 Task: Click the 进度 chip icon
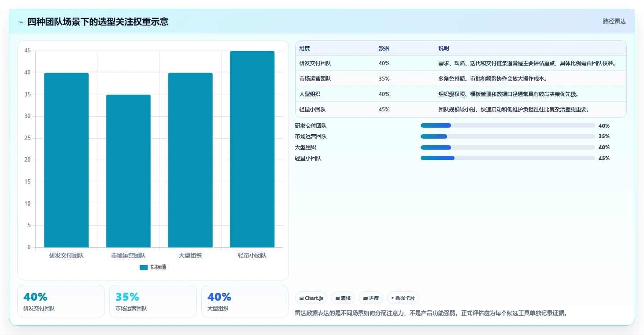point(365,298)
